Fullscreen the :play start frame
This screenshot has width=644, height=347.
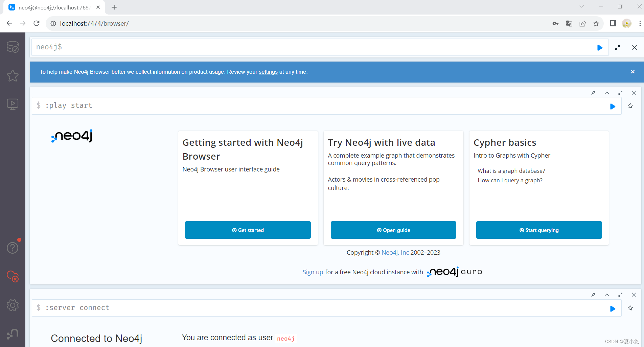point(620,93)
